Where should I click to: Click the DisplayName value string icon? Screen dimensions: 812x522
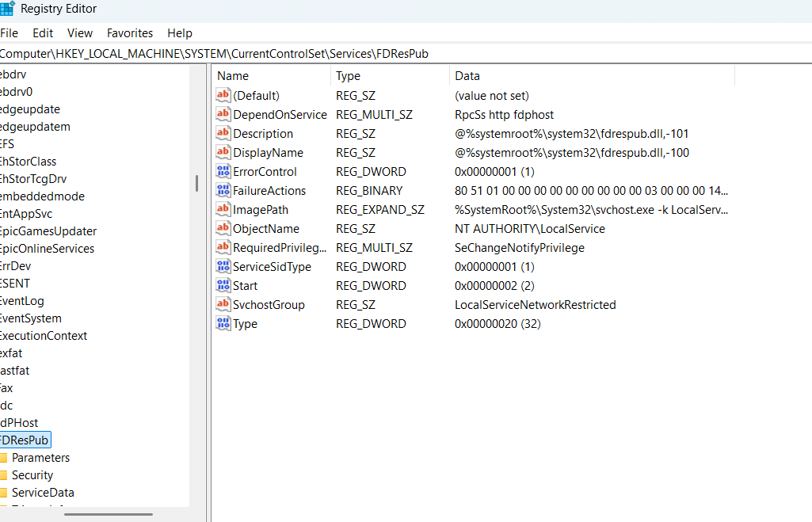[223, 152]
